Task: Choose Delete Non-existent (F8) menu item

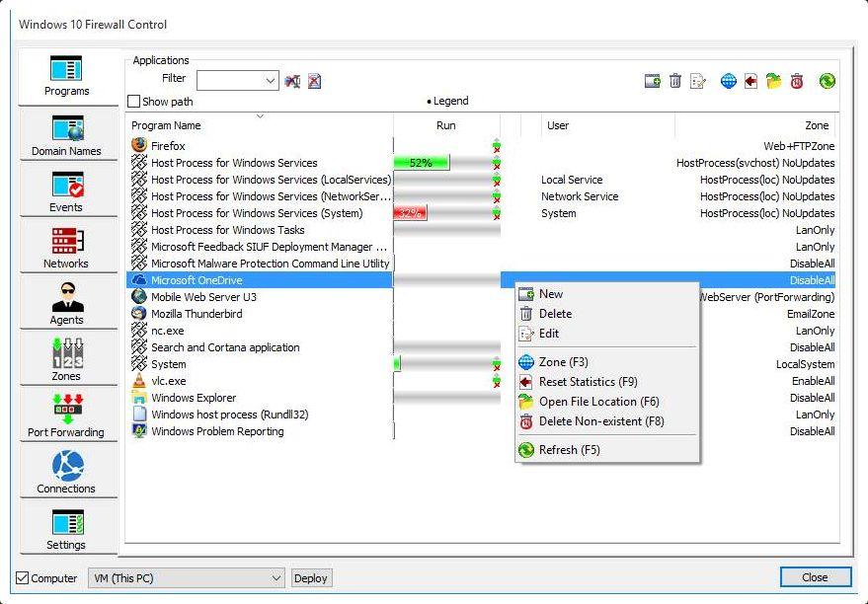Action: [x=607, y=421]
